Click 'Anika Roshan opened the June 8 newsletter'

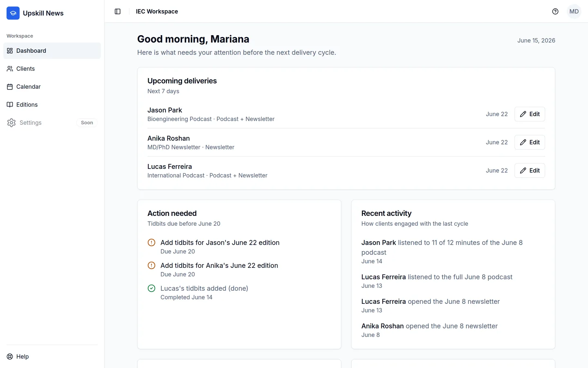click(430, 326)
